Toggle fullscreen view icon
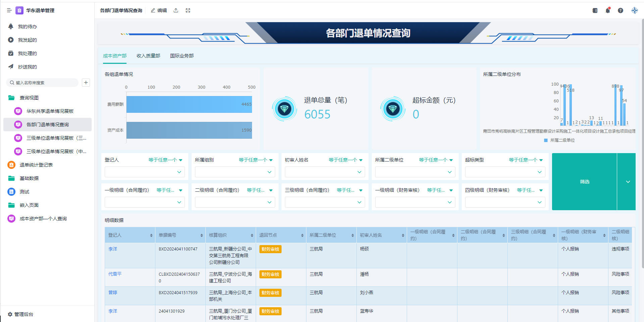The width and height of the screenshot is (644, 322). coord(188,10)
